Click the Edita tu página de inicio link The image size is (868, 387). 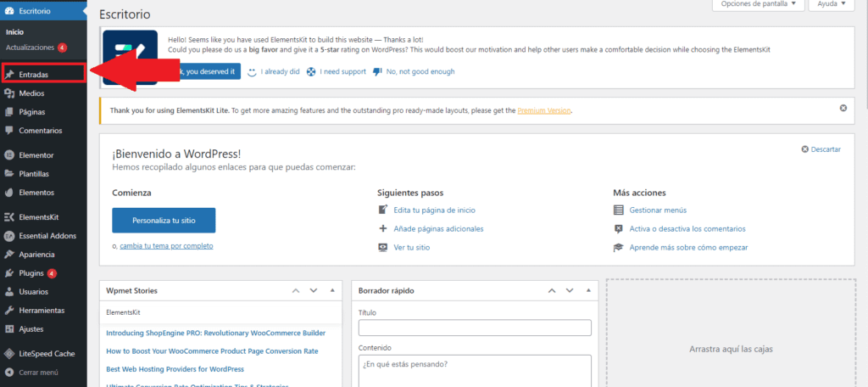pyautogui.click(x=434, y=210)
